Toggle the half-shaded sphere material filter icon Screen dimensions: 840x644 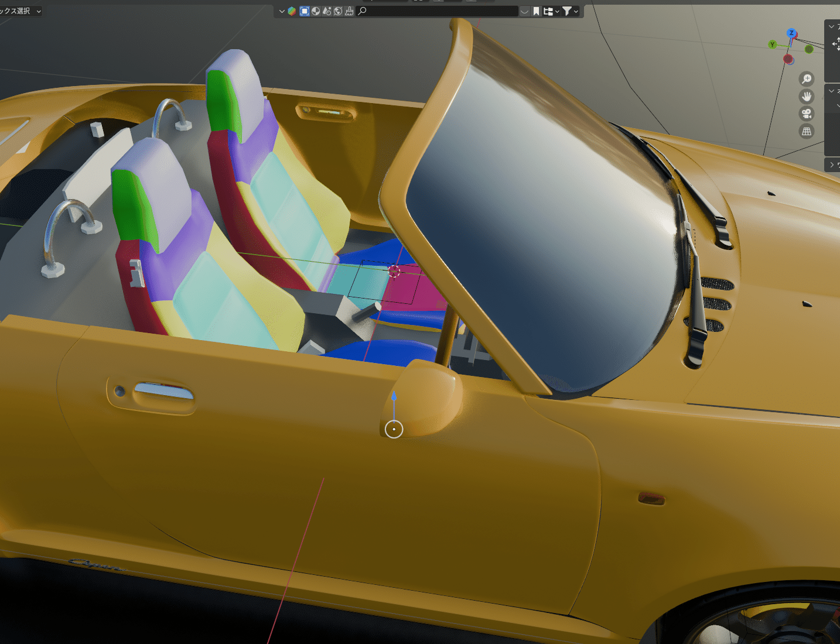pyautogui.click(x=316, y=11)
